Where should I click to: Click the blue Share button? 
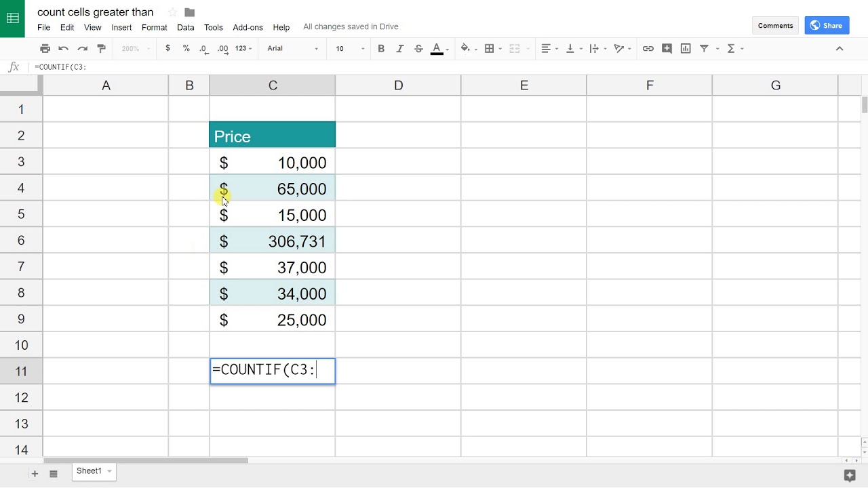[x=827, y=26]
